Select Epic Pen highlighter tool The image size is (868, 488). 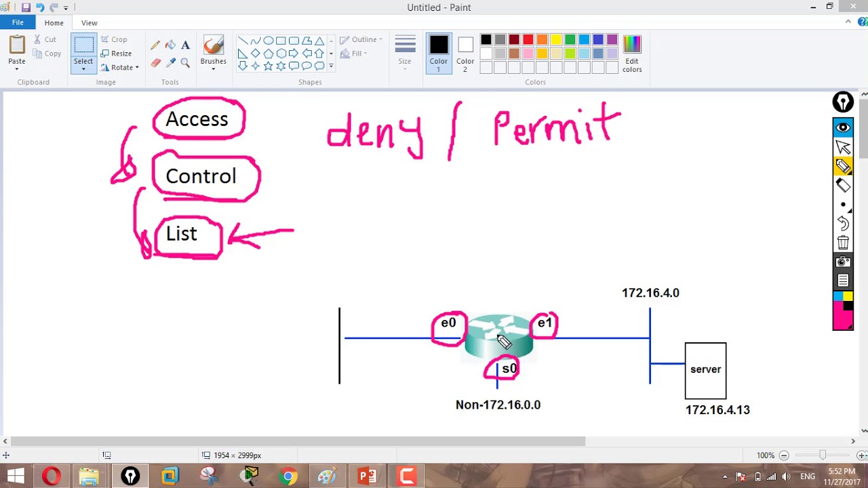pos(843,166)
